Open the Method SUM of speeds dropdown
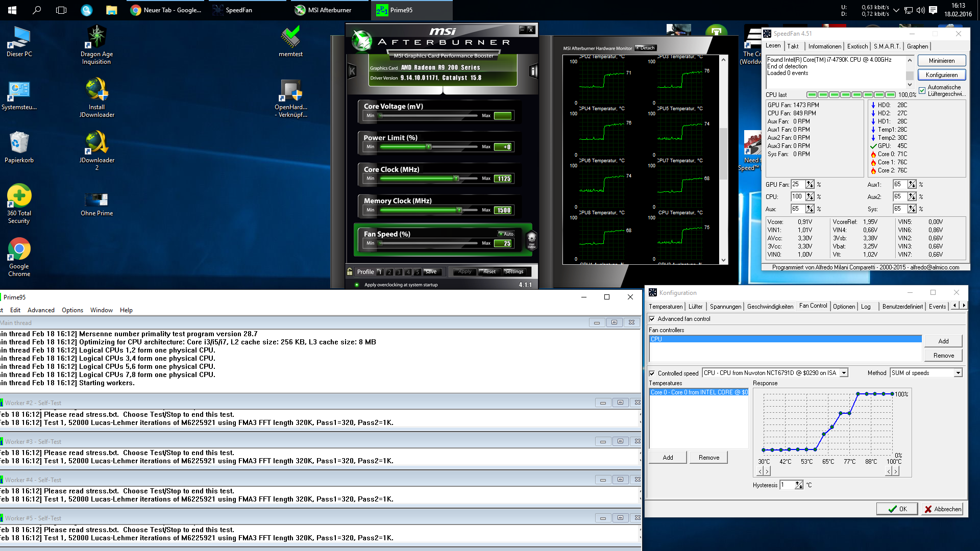Viewport: 980px width, 551px height. (958, 373)
